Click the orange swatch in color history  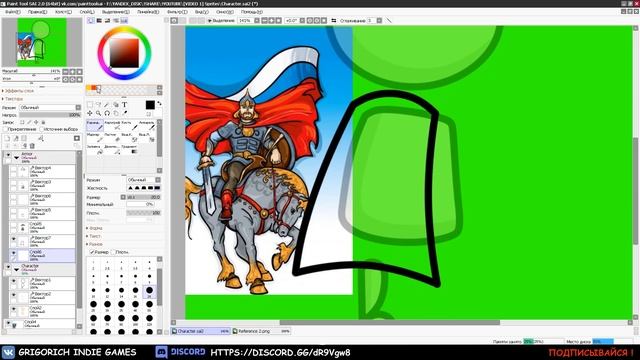click(x=94, y=88)
